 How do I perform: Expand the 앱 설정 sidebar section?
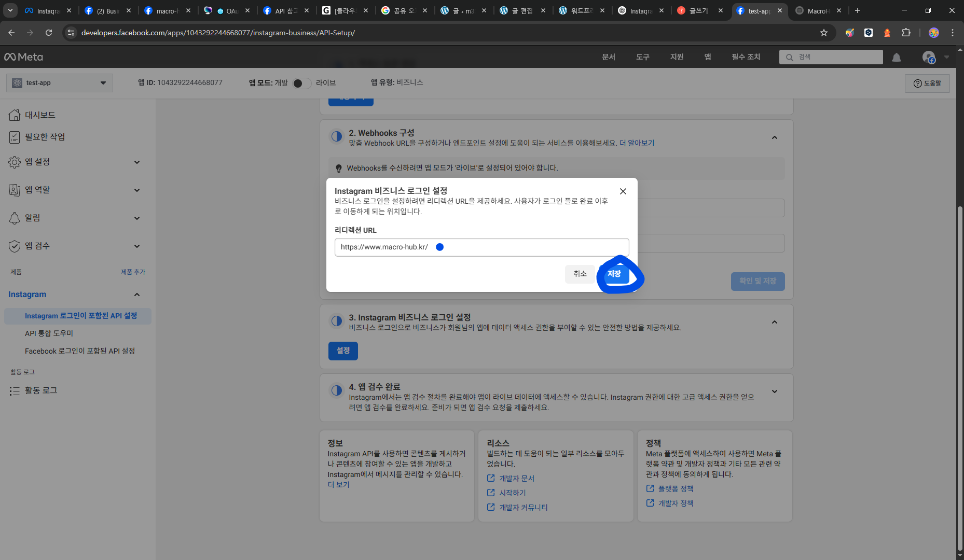pyautogui.click(x=137, y=162)
